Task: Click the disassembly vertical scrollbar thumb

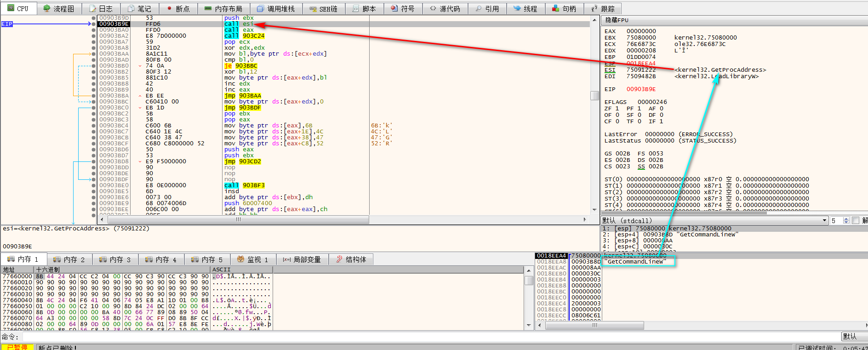Action: click(594, 96)
